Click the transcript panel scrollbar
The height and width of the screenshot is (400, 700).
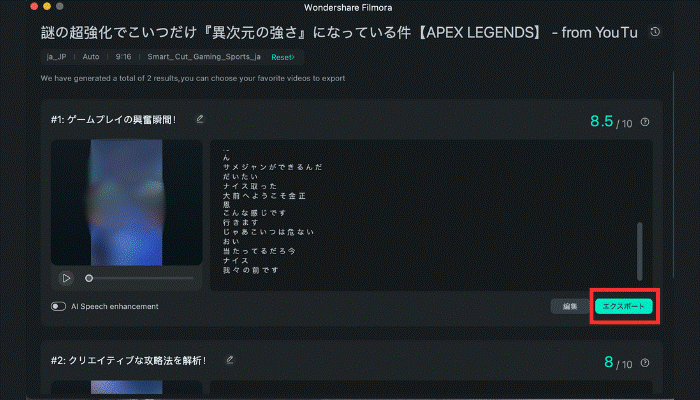point(639,251)
